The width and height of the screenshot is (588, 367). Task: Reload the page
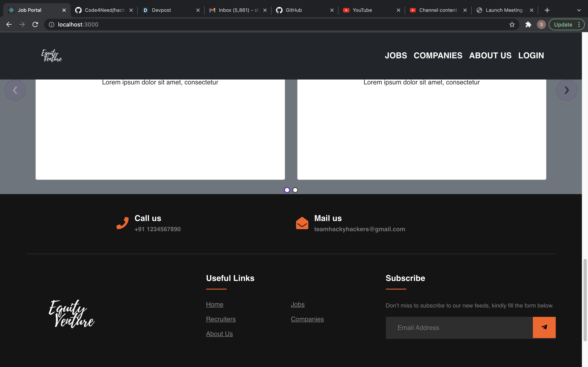pyautogui.click(x=35, y=24)
